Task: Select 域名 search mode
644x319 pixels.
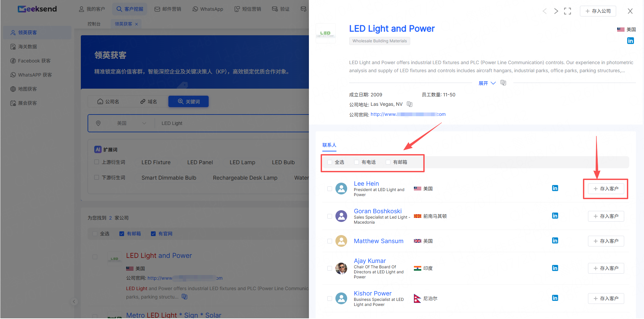Action: click(x=149, y=101)
